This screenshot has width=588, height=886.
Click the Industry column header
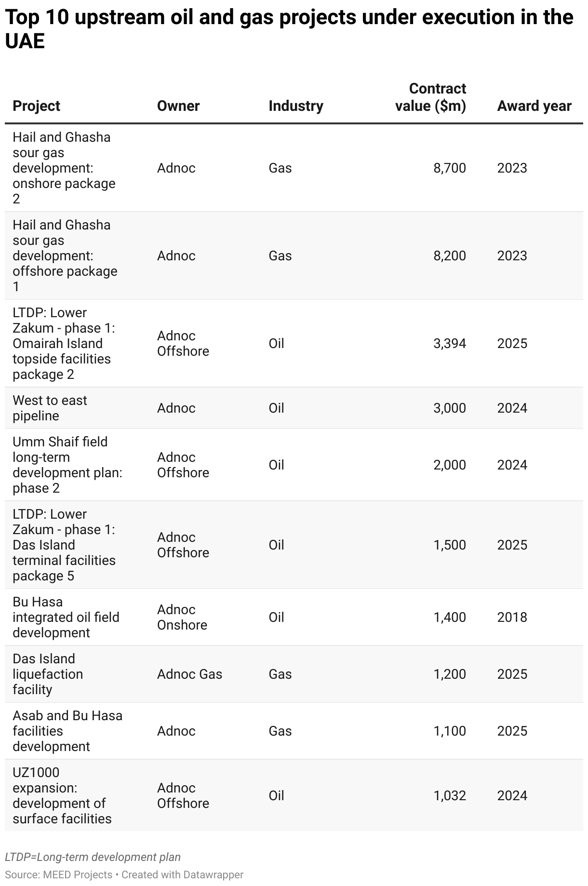[x=295, y=106]
